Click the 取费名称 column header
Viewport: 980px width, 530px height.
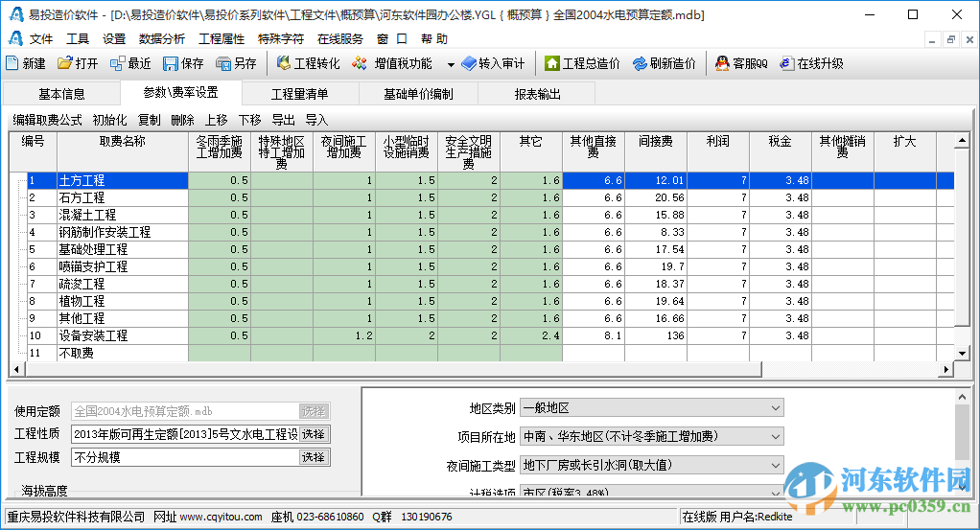[123, 151]
